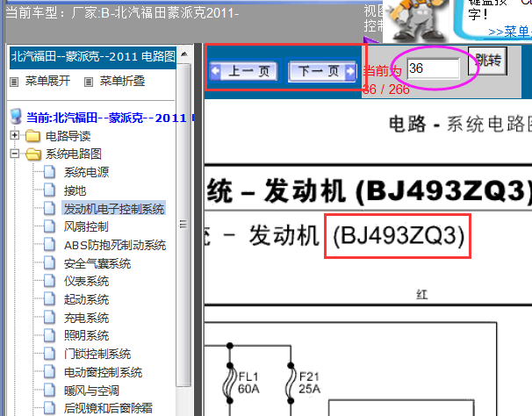Click the document icon beside 仪表系统
Screen dimensions: 532x416
coord(49,281)
